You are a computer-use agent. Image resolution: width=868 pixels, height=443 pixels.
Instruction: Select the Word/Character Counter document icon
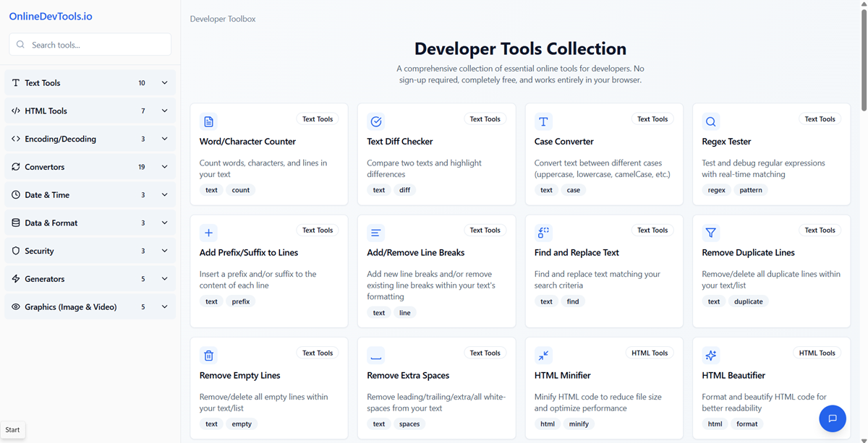click(x=208, y=121)
